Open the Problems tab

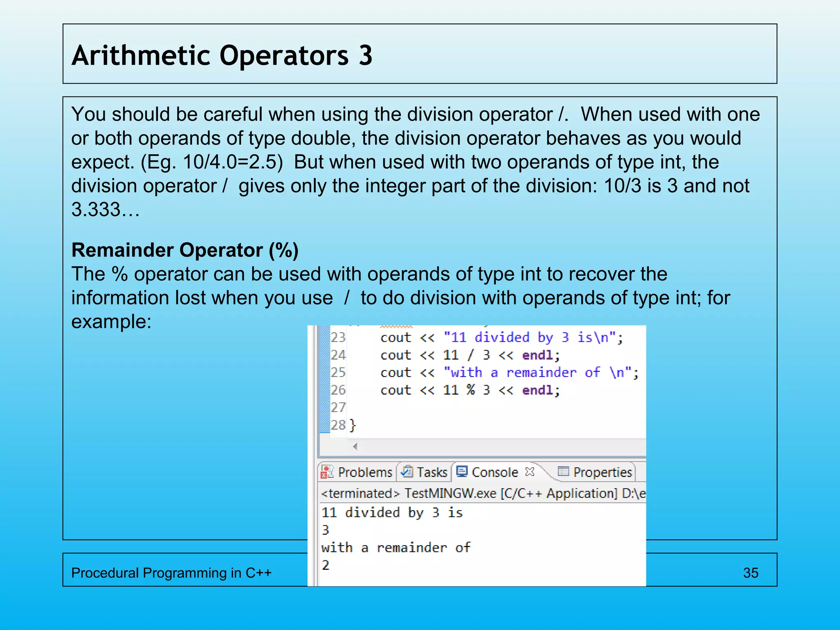click(x=357, y=472)
